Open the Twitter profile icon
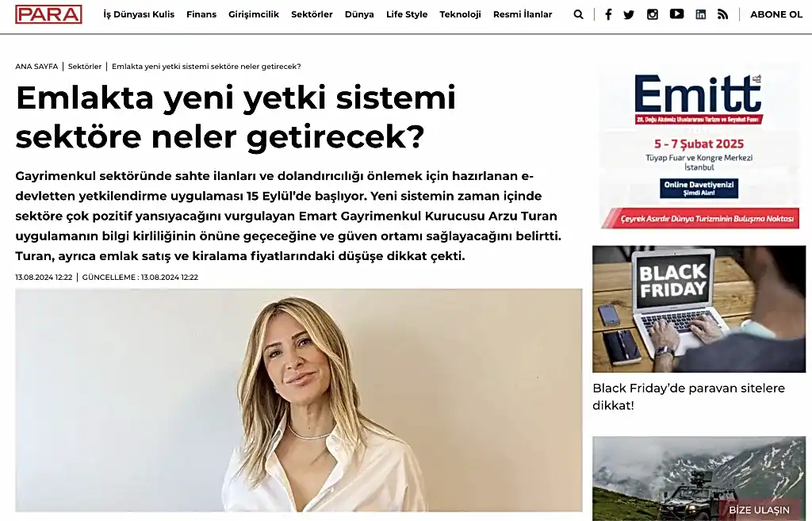Screen dimensions: 812x521 629,14
